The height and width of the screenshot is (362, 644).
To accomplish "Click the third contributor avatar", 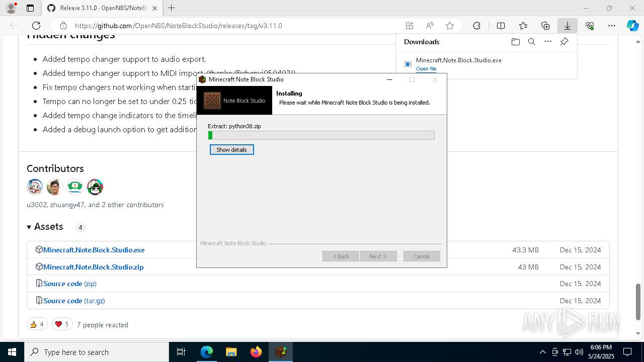I will (x=75, y=187).
